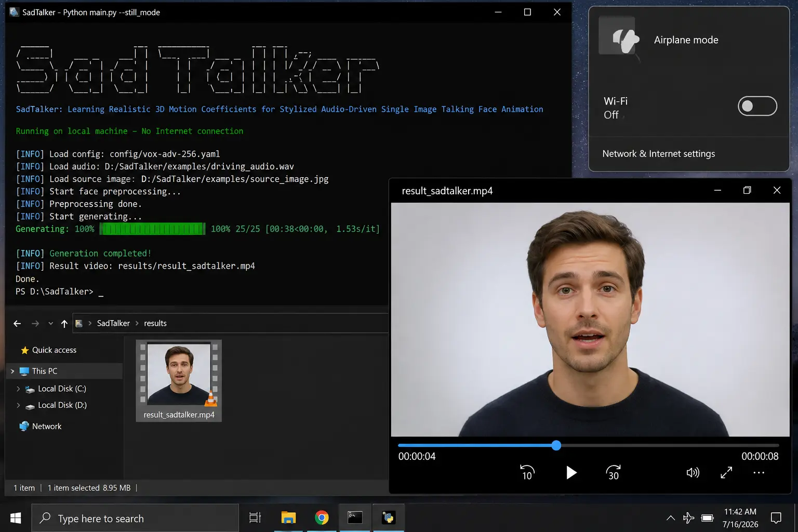Restore down the video player window
Viewport: 798px width, 532px height.
(x=747, y=190)
